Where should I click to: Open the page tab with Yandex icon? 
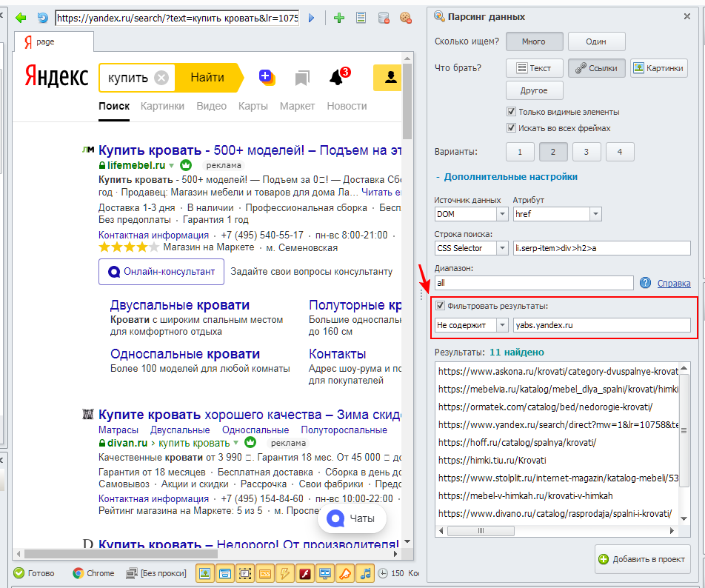(54, 41)
